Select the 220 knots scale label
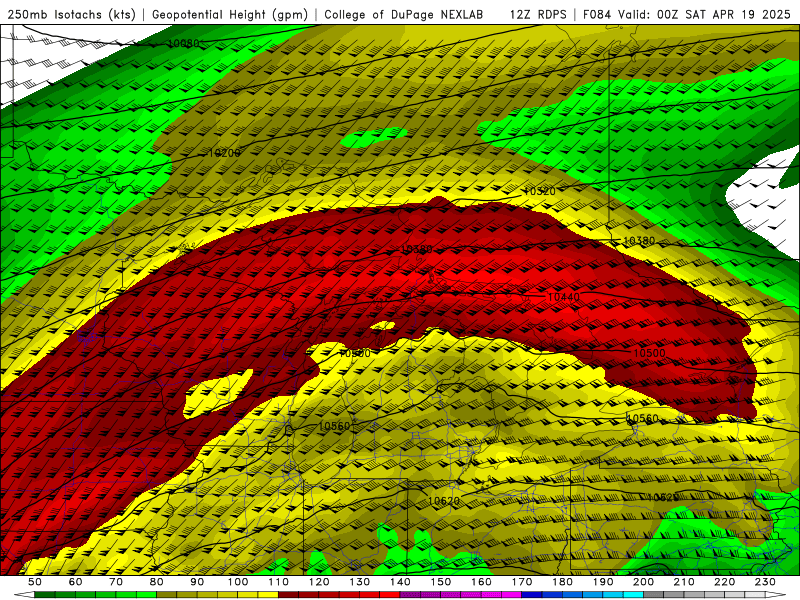 [x=724, y=582]
